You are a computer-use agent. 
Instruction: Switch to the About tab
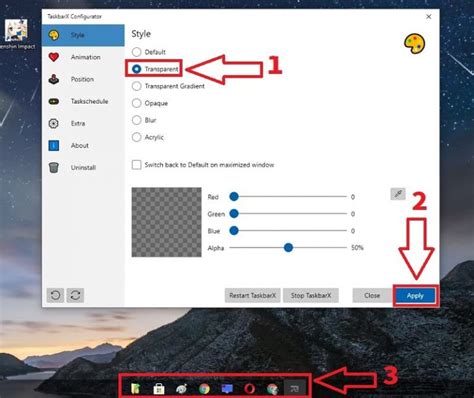[83, 145]
